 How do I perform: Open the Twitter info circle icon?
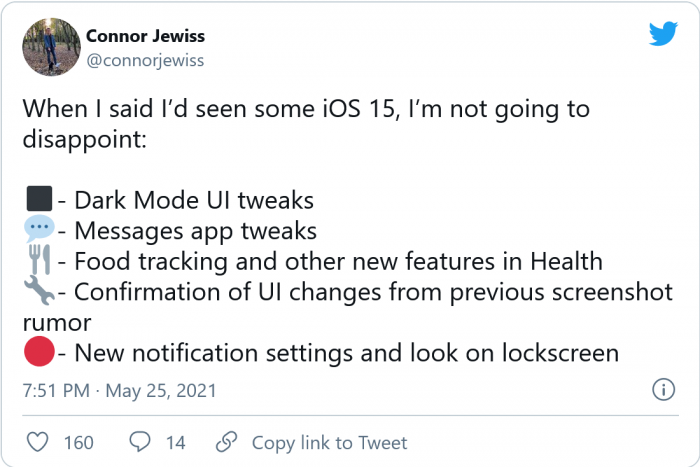pos(661,388)
